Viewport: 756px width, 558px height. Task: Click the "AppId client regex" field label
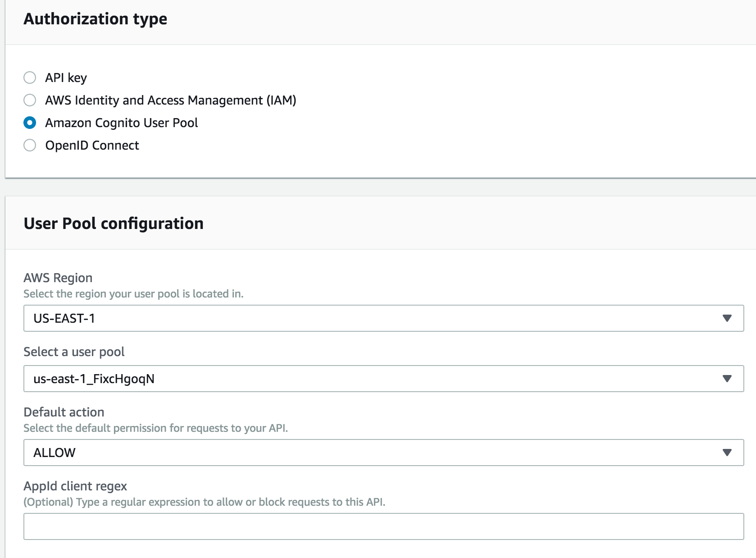[x=75, y=486]
